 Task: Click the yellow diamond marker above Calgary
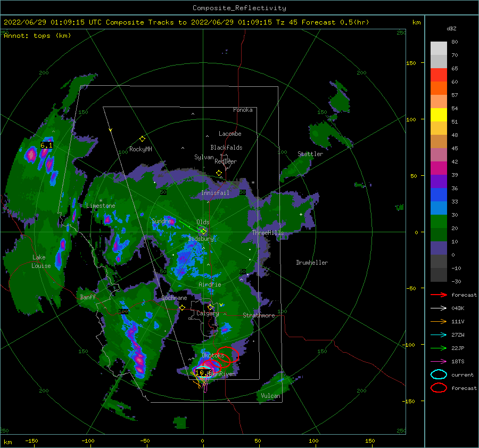pos(210,307)
